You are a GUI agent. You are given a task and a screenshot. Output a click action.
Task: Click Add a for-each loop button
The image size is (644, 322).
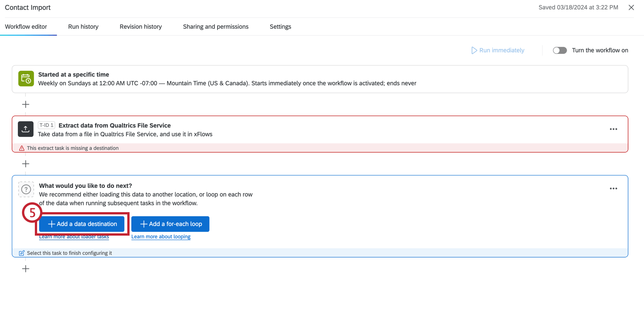pos(170,224)
